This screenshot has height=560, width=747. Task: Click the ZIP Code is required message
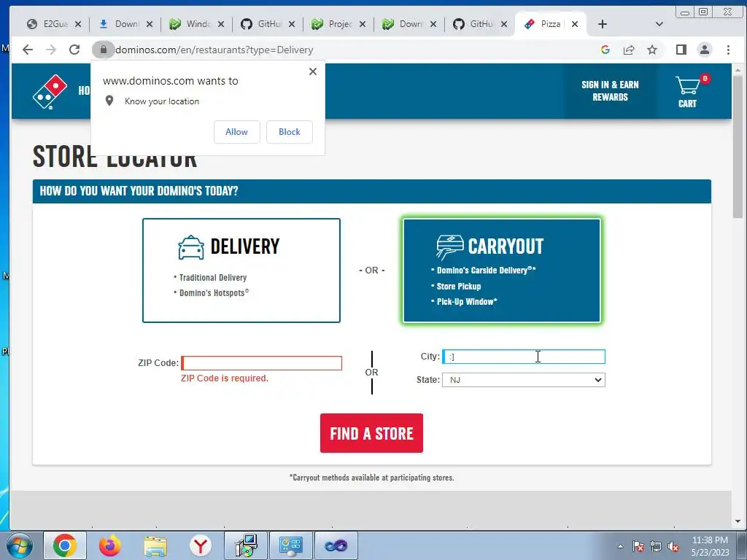tap(225, 378)
